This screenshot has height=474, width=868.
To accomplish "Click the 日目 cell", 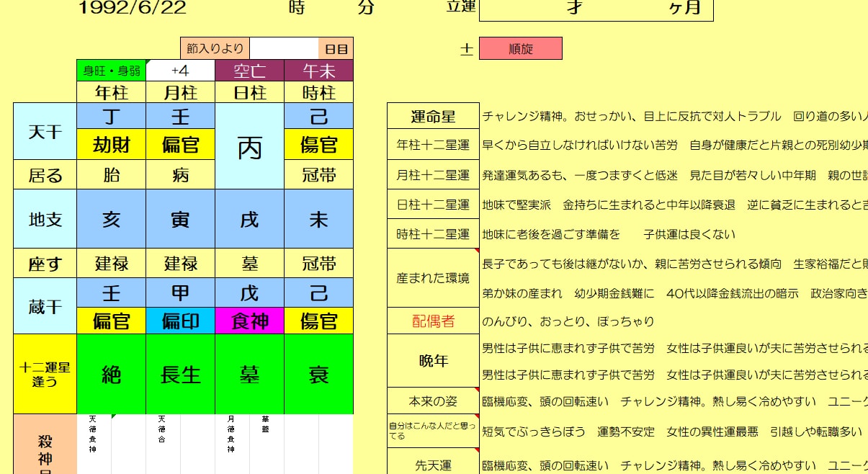I will point(336,49).
